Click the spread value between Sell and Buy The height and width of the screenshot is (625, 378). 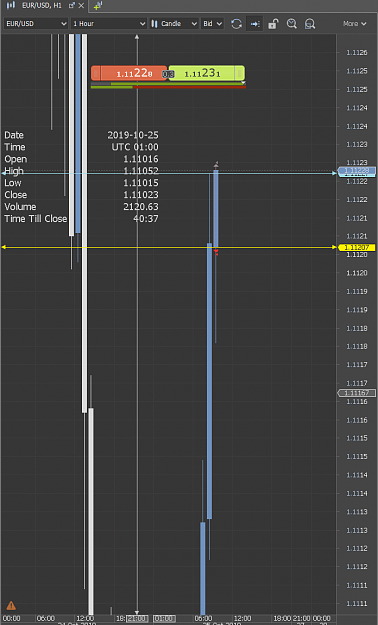pyautogui.click(x=168, y=74)
